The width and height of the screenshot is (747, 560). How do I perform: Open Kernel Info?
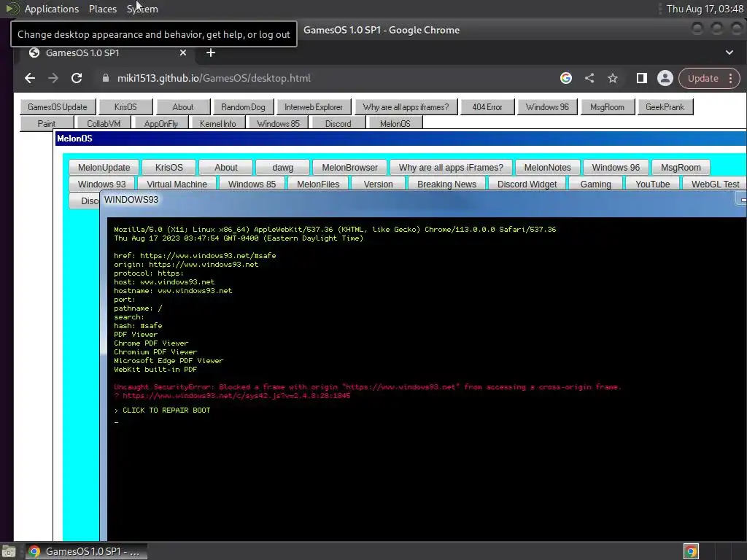tap(217, 123)
